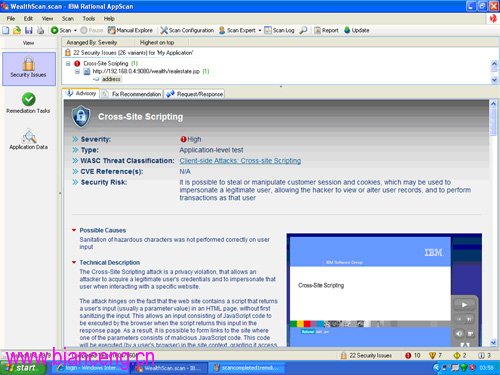Open the File menu
The image size is (500, 375).
[x=11, y=19]
